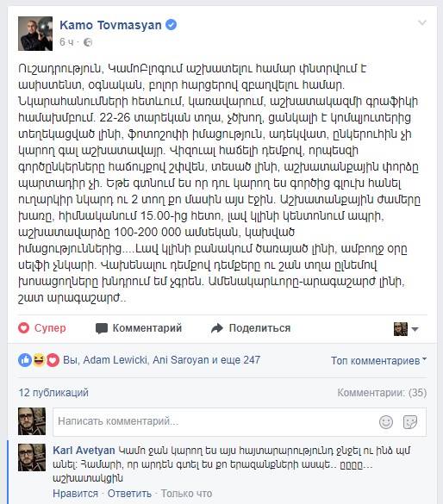
Task: Click Нравится under Karl Avetyan's comment
Action: click(x=75, y=494)
